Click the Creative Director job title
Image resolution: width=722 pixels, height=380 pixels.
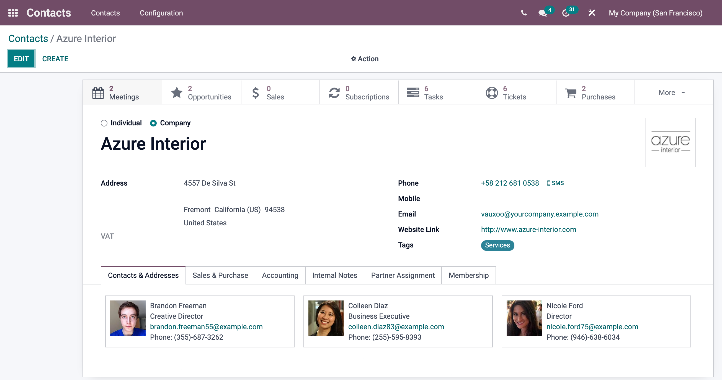[176, 316]
